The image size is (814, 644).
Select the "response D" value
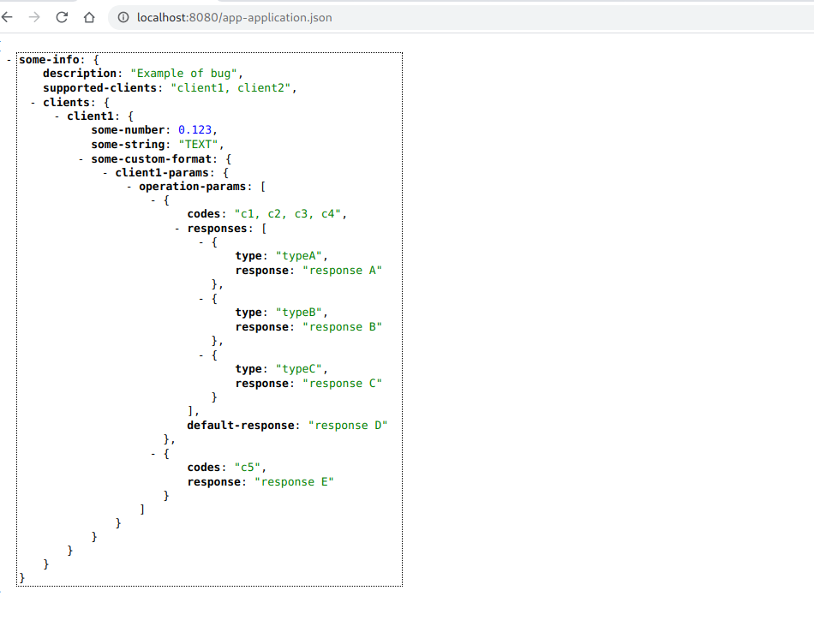pos(348,426)
